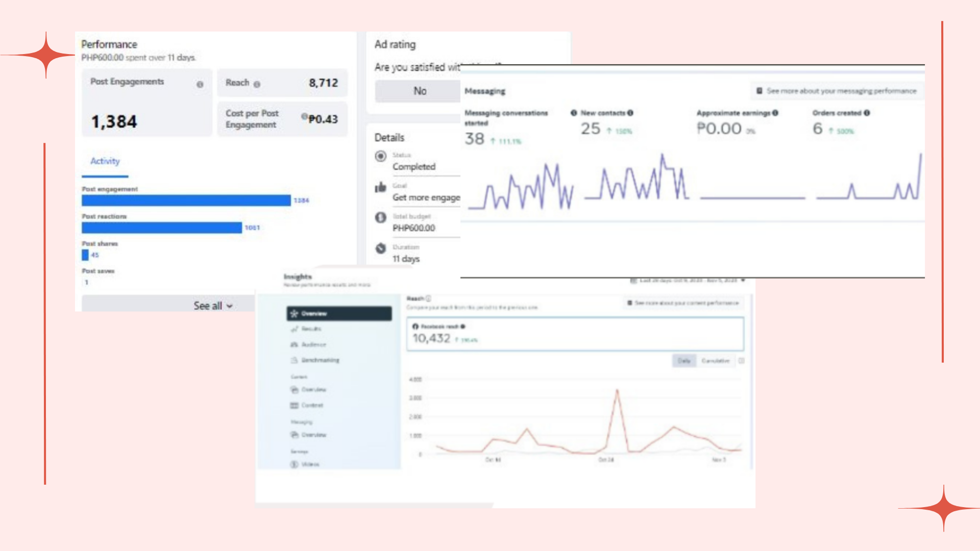This screenshot has height=551, width=980.
Task: Click the Reach info icon
Action: click(257, 85)
